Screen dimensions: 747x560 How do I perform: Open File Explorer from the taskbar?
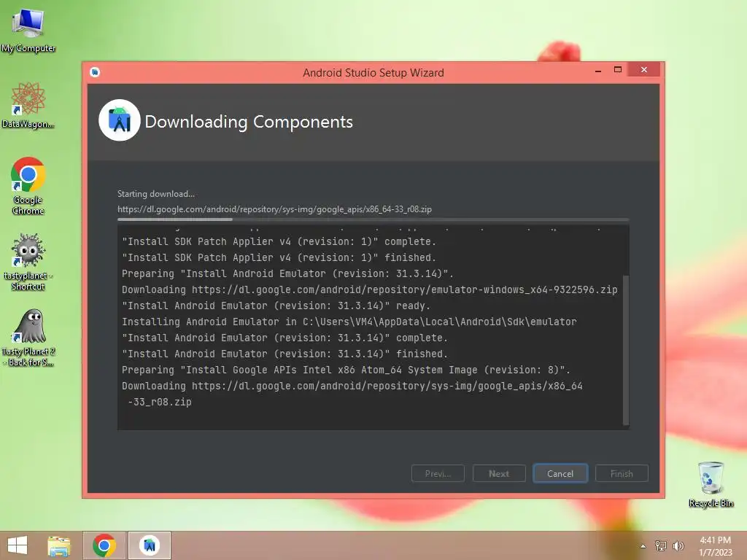tap(59, 545)
